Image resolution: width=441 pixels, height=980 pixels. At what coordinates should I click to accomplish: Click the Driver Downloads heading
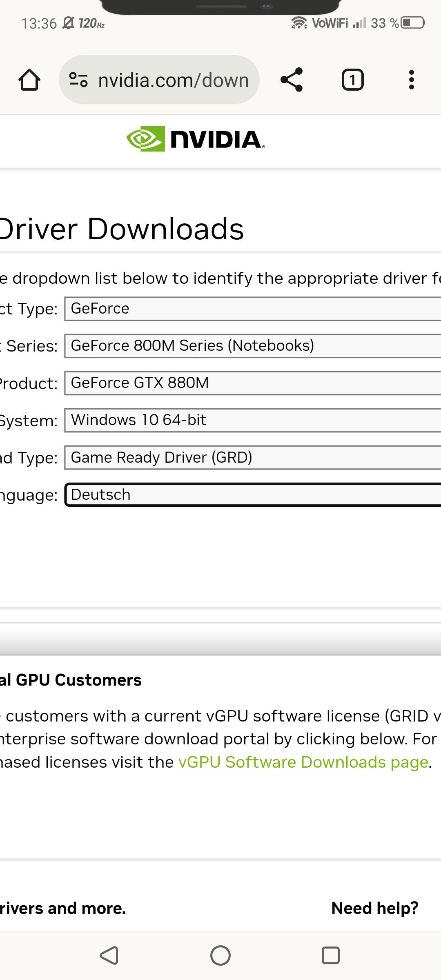click(x=122, y=229)
